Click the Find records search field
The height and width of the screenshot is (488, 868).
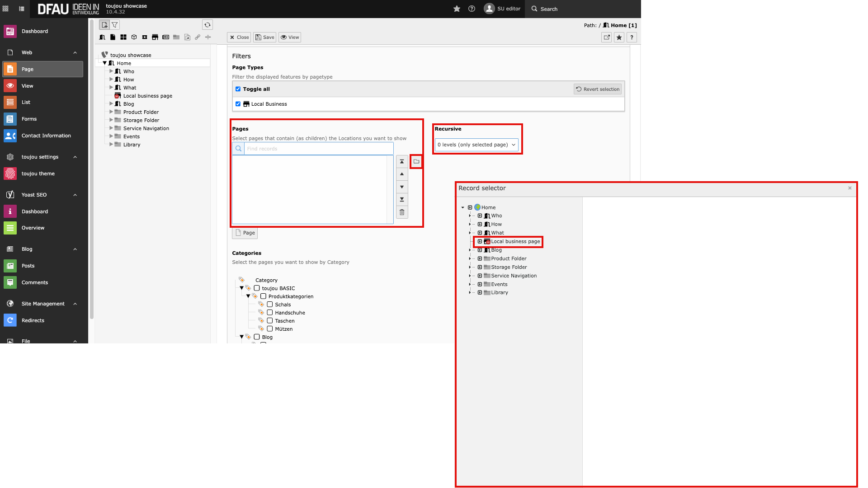click(318, 149)
